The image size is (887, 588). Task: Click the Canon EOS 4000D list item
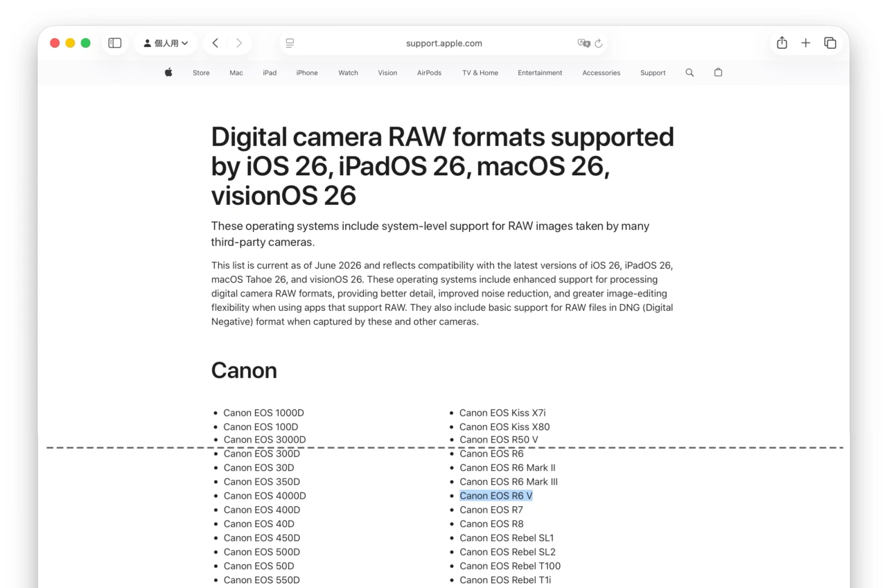click(264, 496)
